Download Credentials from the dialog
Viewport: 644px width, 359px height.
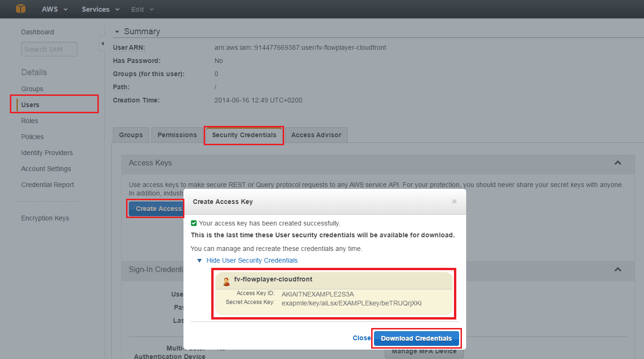click(416, 338)
